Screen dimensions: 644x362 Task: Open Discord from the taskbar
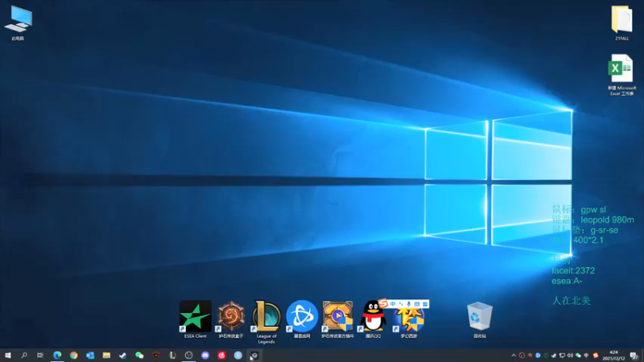(205, 356)
